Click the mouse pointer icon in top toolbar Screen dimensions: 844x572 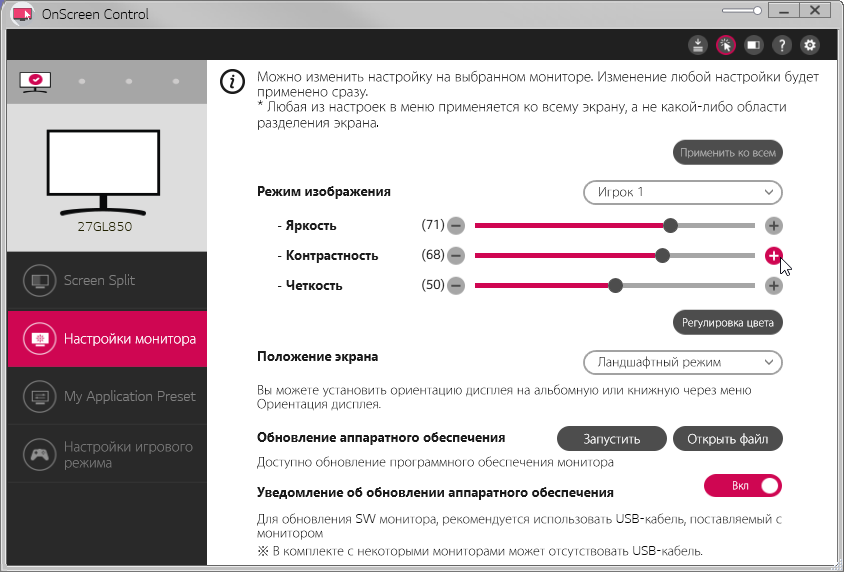(x=726, y=45)
